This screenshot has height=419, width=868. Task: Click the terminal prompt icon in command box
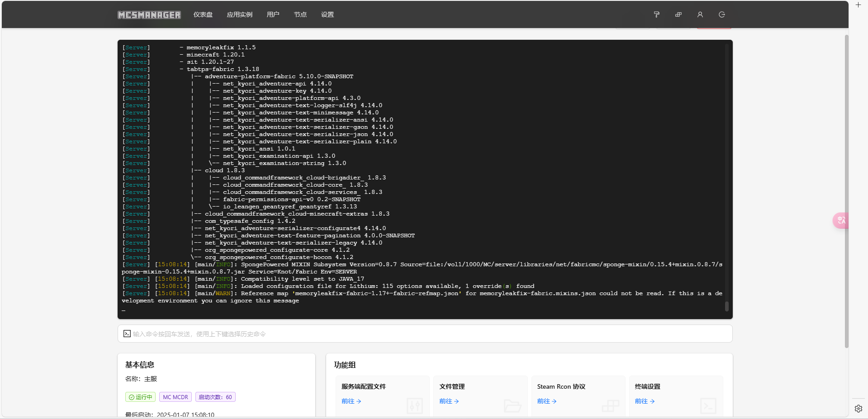coord(127,334)
